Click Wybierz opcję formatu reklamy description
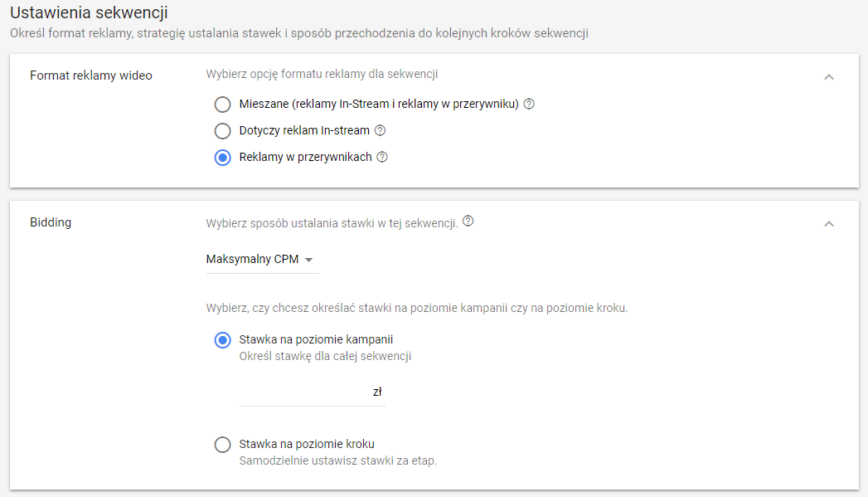Screen dimensions: 868x497 tap(322, 74)
